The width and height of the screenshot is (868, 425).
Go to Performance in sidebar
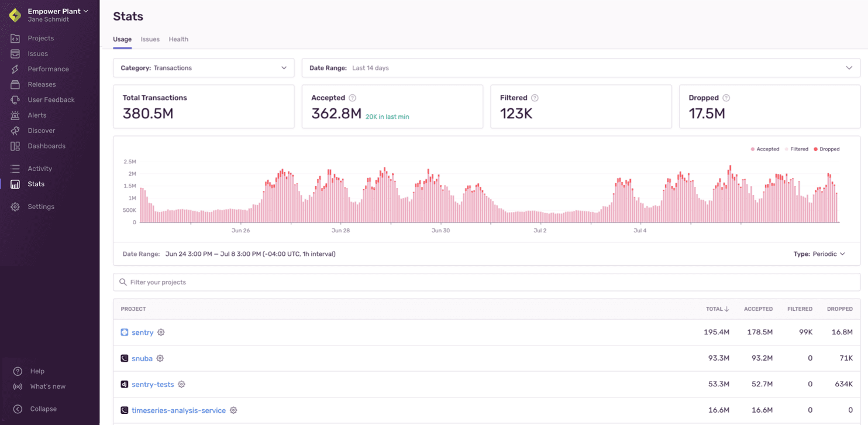click(x=48, y=69)
